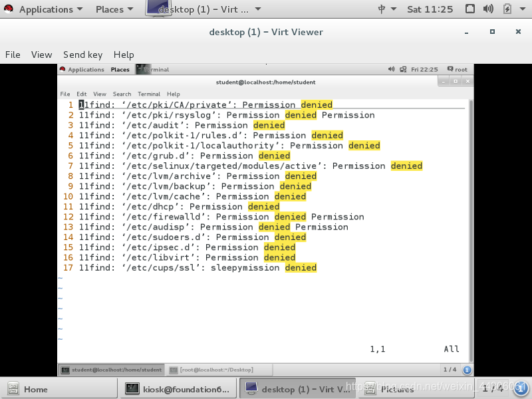The width and height of the screenshot is (532, 399).
Task: Open the host Applications menu
Action: pyautogui.click(x=51, y=9)
